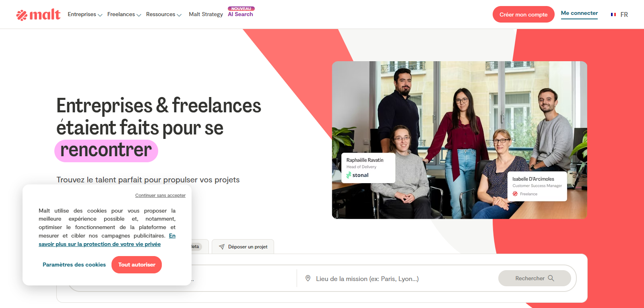Click the Lieu de la mission field

tap(397, 279)
